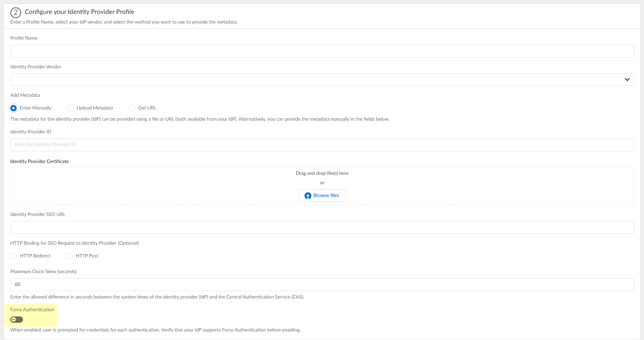Select the Upload Metadata option
Screen dimensions: 644x340
click(x=70, y=108)
